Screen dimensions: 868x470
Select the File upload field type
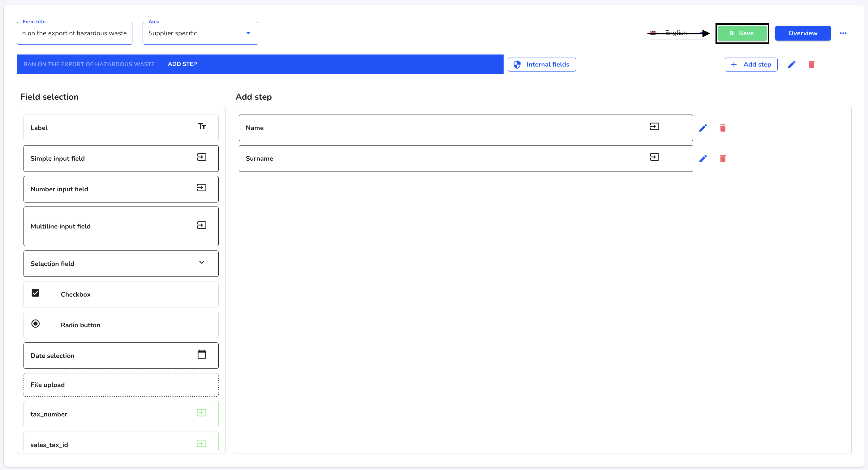tap(121, 385)
